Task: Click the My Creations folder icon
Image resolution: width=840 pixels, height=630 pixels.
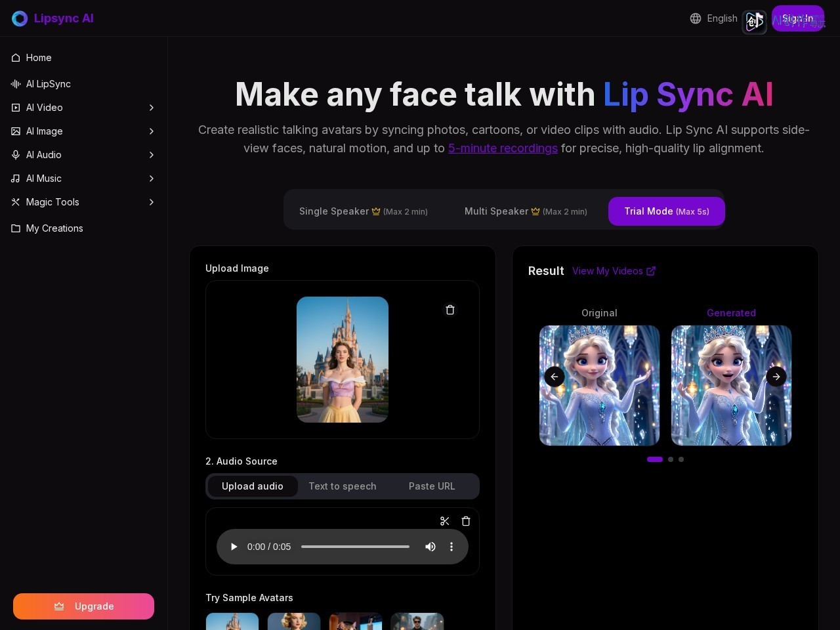Action: pos(16,228)
